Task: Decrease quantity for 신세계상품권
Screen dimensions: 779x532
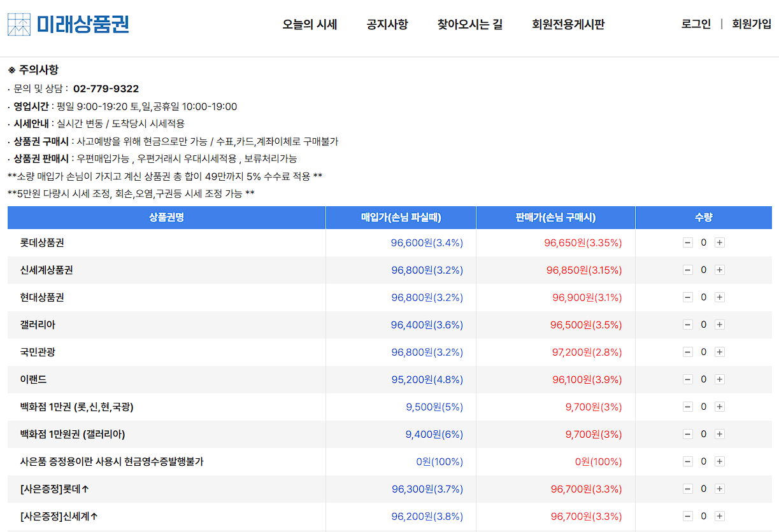Action: [x=687, y=270]
